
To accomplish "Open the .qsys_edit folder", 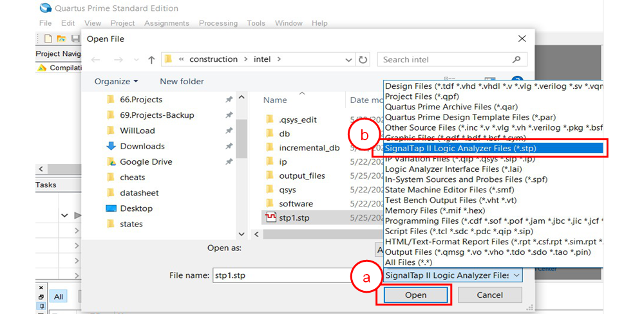I will (298, 120).
